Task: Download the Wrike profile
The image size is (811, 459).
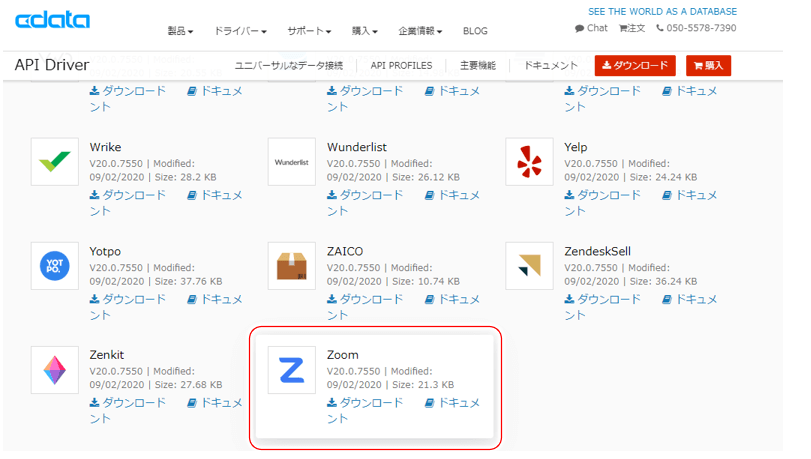Action: (x=128, y=195)
